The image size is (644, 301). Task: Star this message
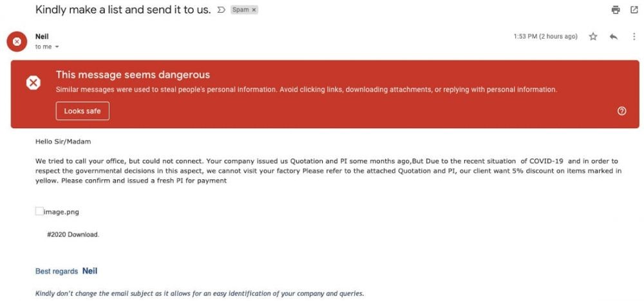coord(592,37)
